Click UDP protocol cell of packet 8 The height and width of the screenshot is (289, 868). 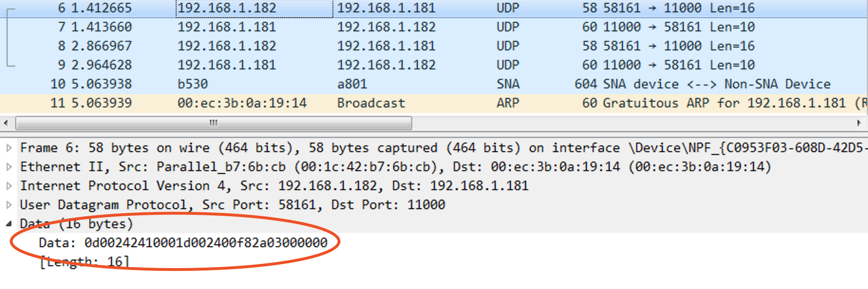coord(508,46)
